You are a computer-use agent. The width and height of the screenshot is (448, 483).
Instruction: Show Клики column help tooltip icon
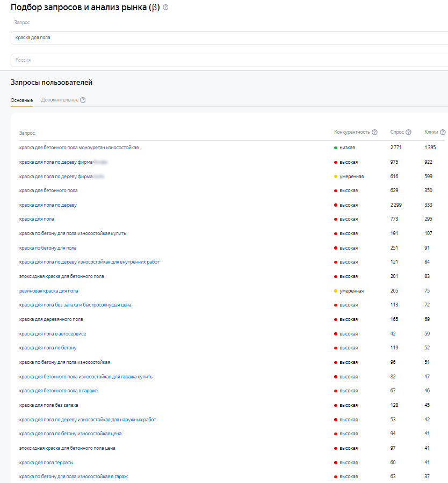point(443,132)
